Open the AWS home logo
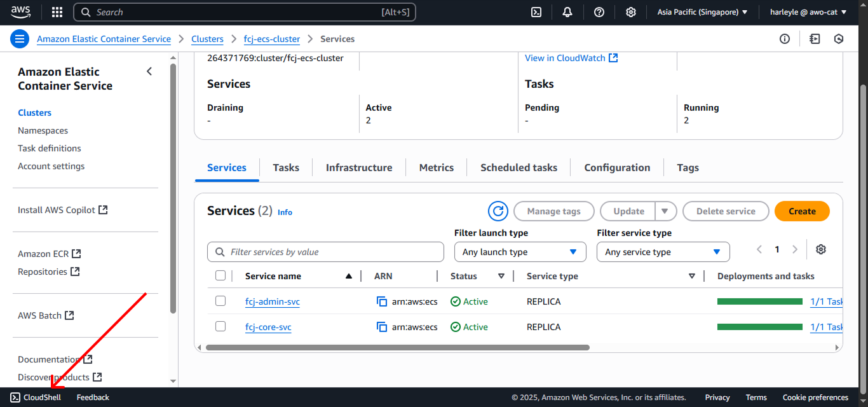The width and height of the screenshot is (868, 407). [21, 11]
